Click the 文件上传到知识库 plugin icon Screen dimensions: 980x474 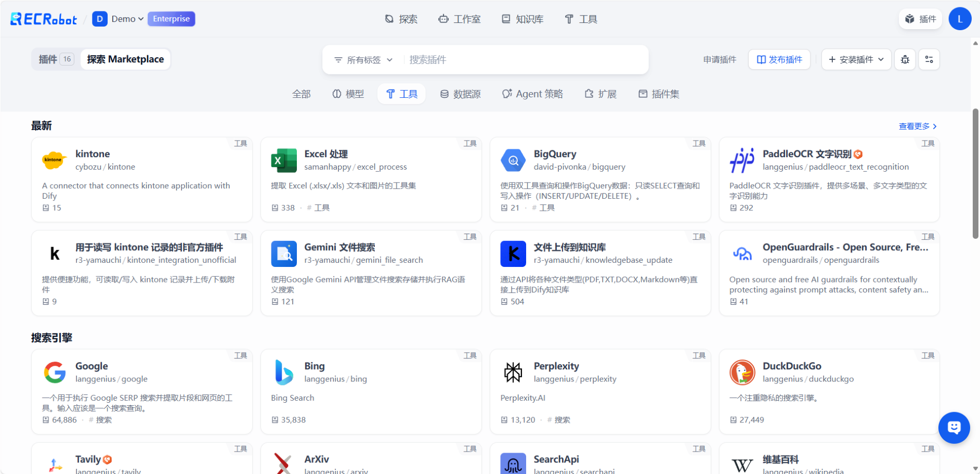[513, 253]
